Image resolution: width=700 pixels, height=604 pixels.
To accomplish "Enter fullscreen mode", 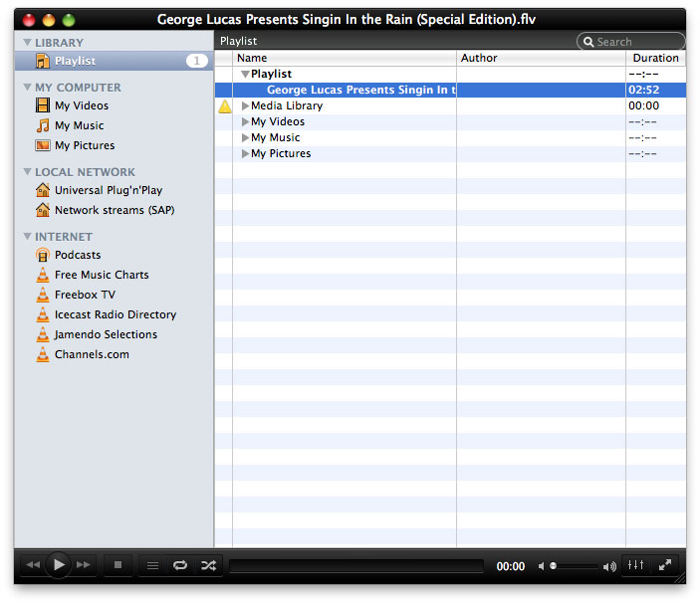I will 665,565.
